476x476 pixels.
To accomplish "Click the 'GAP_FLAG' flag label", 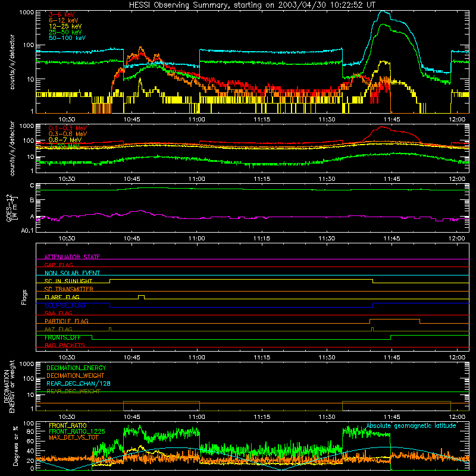I will 58,265.
